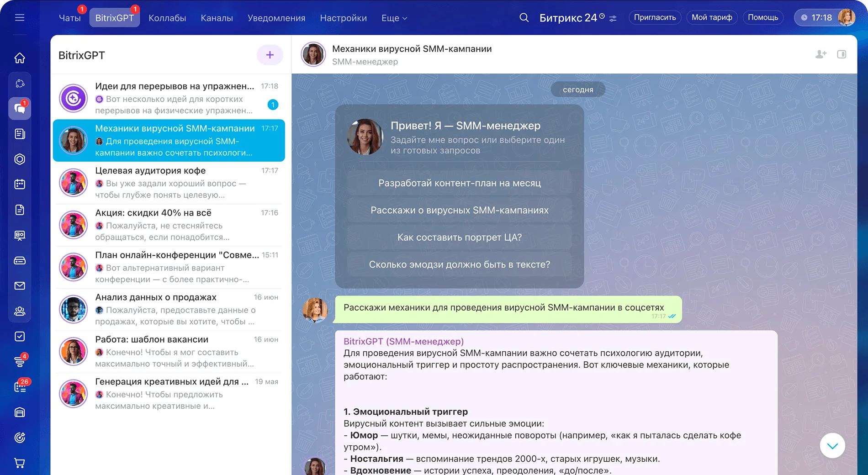Switch to the Настройки tab
Screen dimensions: 868x475
click(344, 18)
